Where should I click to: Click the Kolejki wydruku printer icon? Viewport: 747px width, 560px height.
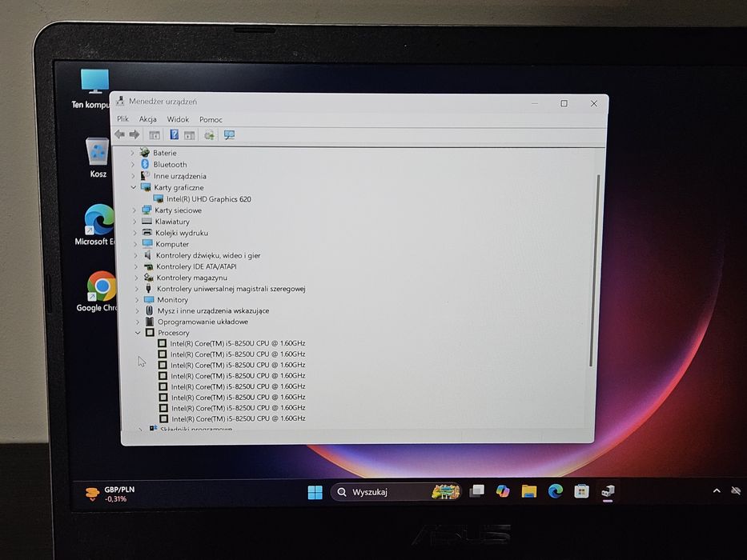(x=147, y=232)
